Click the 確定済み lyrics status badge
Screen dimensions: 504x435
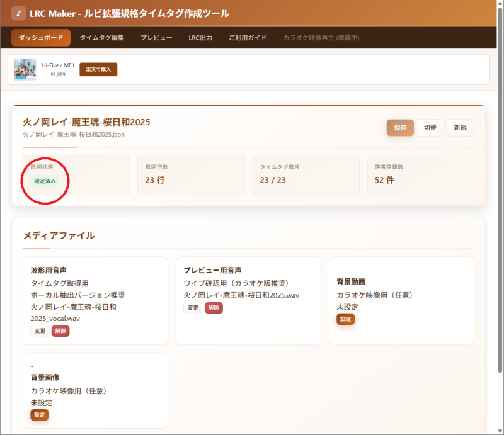click(45, 181)
